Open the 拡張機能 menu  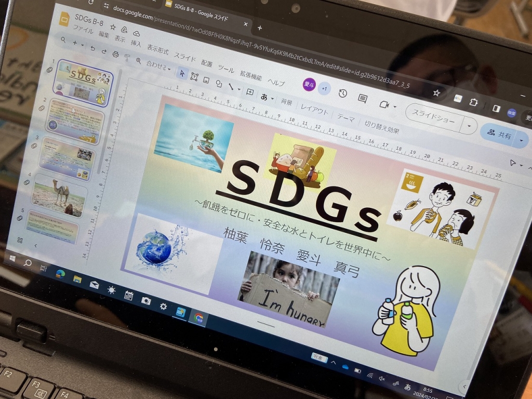(250, 75)
